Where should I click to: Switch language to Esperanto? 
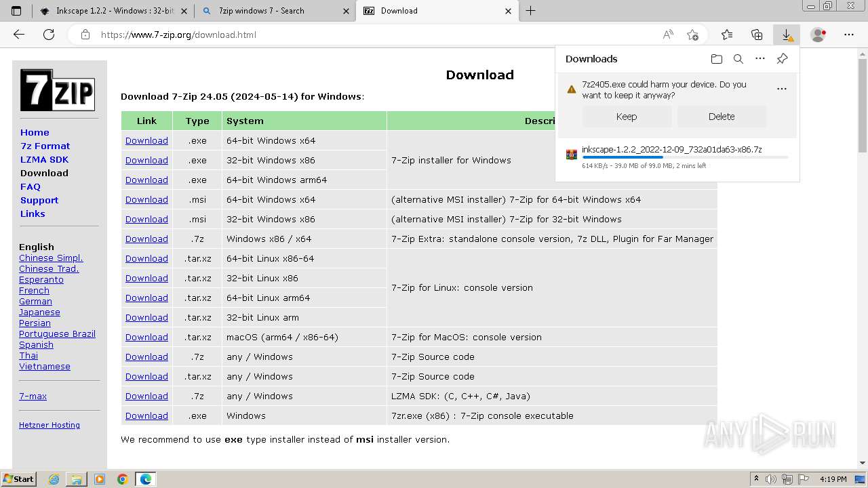[x=41, y=279]
